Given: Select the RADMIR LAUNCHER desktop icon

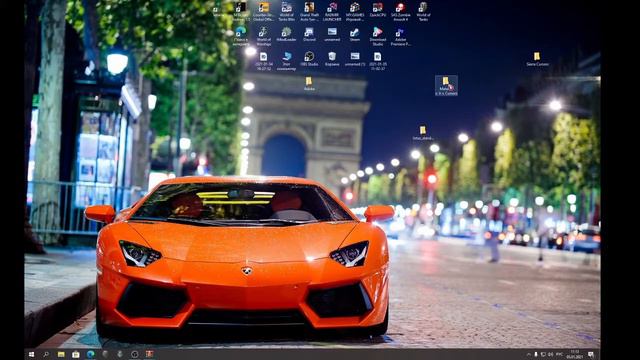Looking at the screenshot, I should (332, 11).
